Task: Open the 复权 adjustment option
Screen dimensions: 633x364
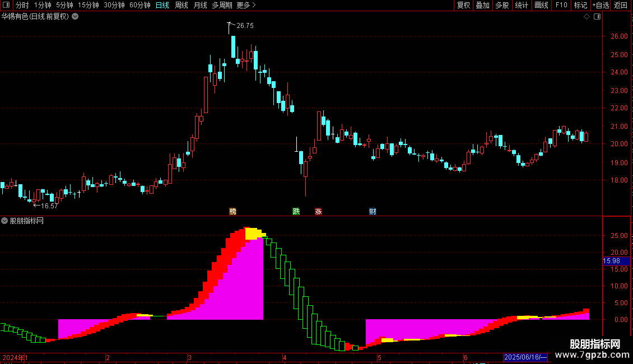Action: pyautogui.click(x=463, y=5)
